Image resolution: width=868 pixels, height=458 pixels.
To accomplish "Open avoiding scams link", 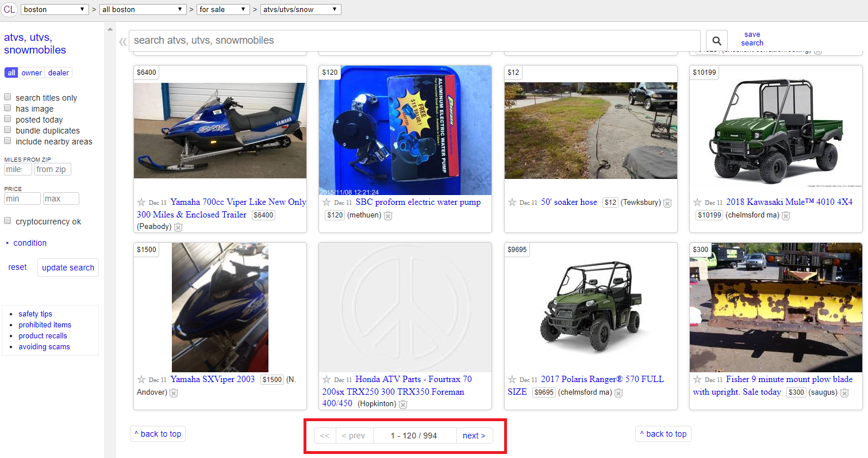I will (x=44, y=347).
